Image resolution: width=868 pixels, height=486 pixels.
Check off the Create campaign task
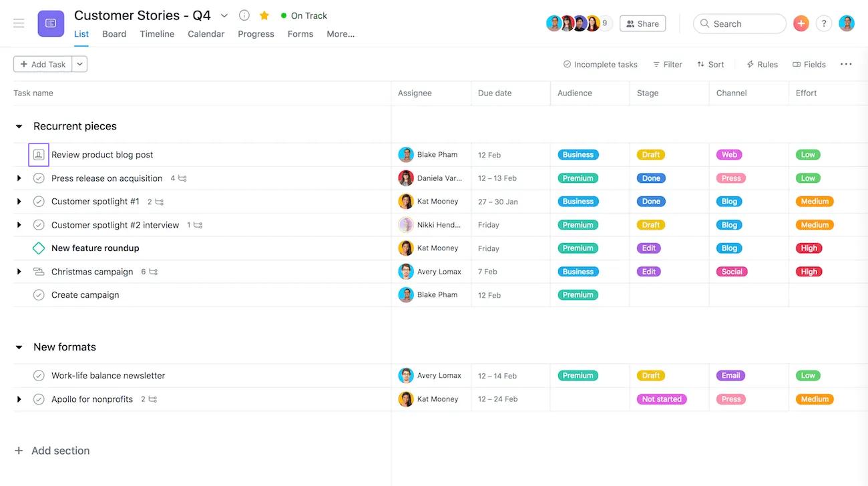tap(39, 295)
